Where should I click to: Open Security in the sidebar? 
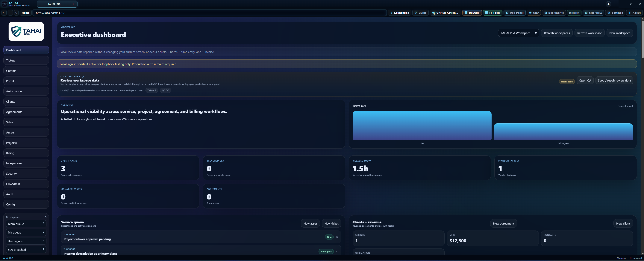[x=26, y=174]
